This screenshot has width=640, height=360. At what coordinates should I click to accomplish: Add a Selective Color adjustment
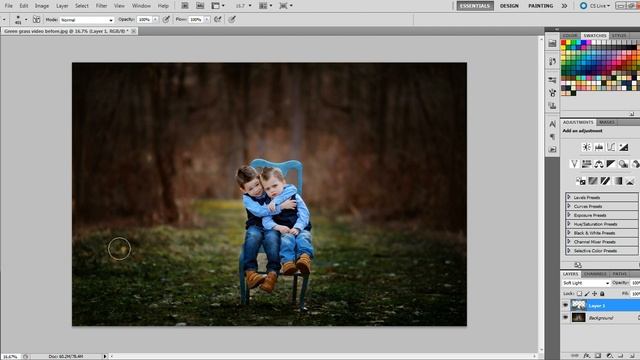630,180
